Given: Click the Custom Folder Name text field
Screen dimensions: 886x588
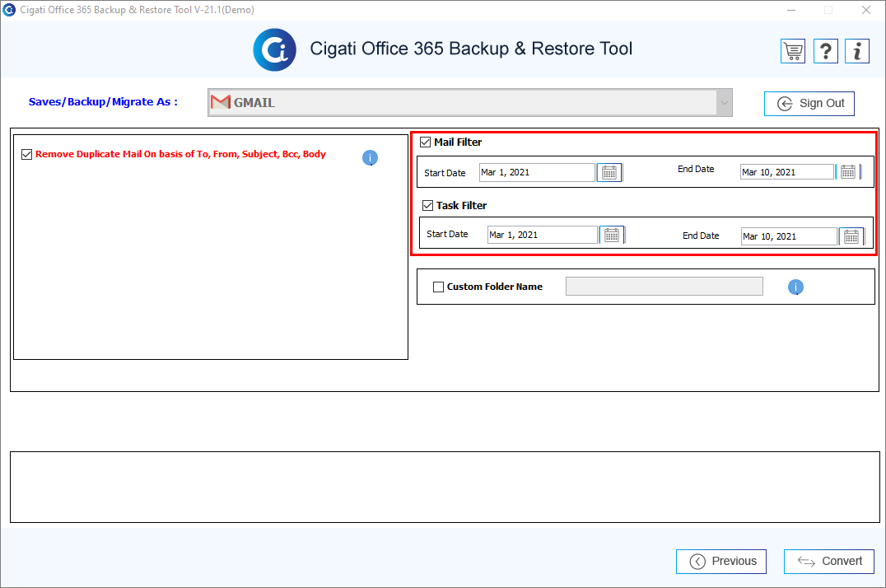Looking at the screenshot, I should pos(664,286).
